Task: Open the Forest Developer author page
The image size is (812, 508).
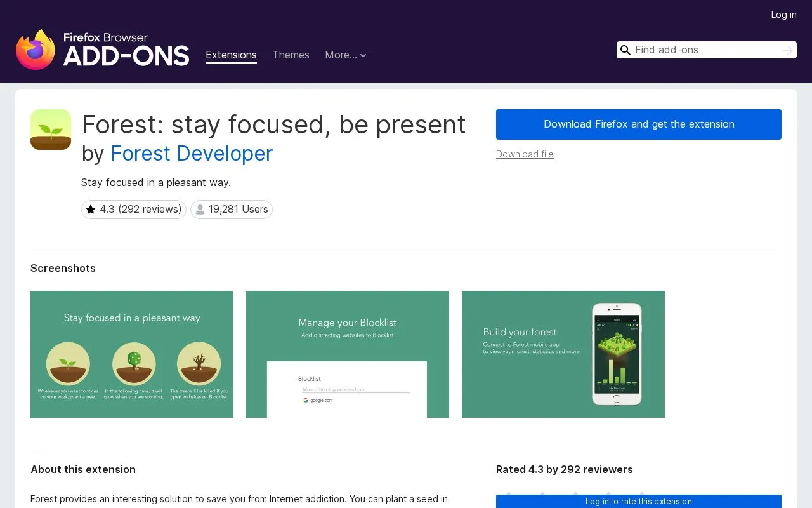Action: 192,154
